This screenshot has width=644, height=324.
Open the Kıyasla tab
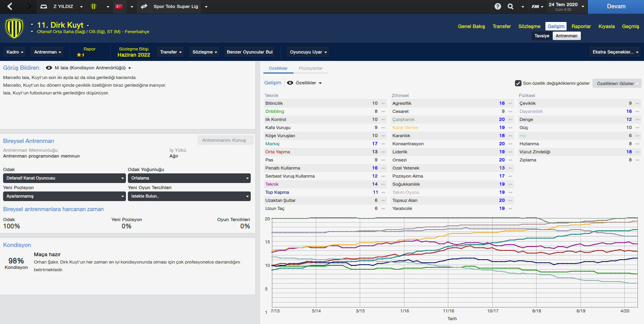click(606, 27)
